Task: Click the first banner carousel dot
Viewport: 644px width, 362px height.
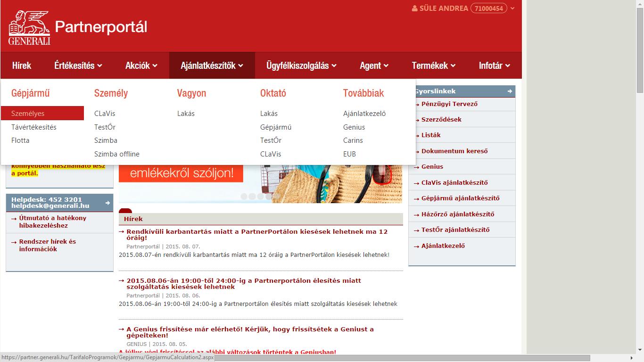Action: pyautogui.click(x=244, y=197)
